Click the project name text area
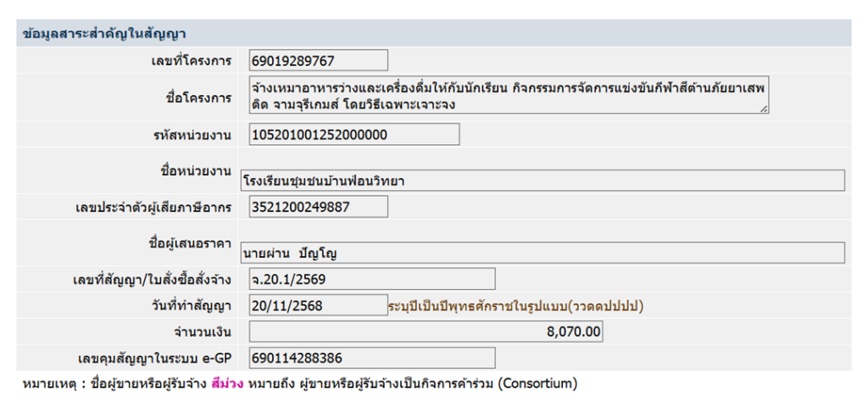 click(x=509, y=95)
